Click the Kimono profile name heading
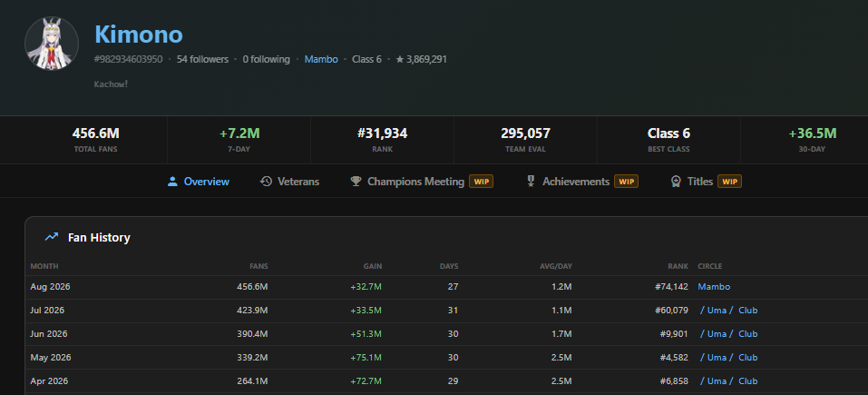Viewport: 868px width, 395px height. point(139,34)
